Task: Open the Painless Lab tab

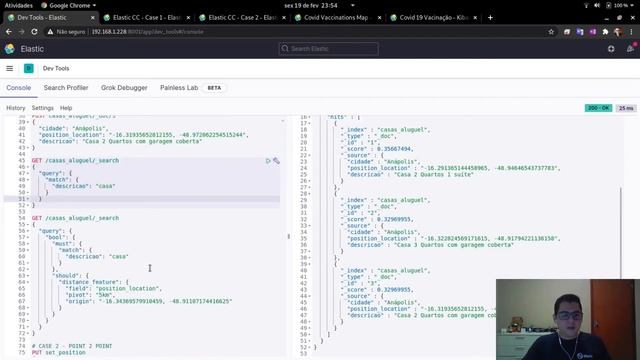Action: (179, 88)
